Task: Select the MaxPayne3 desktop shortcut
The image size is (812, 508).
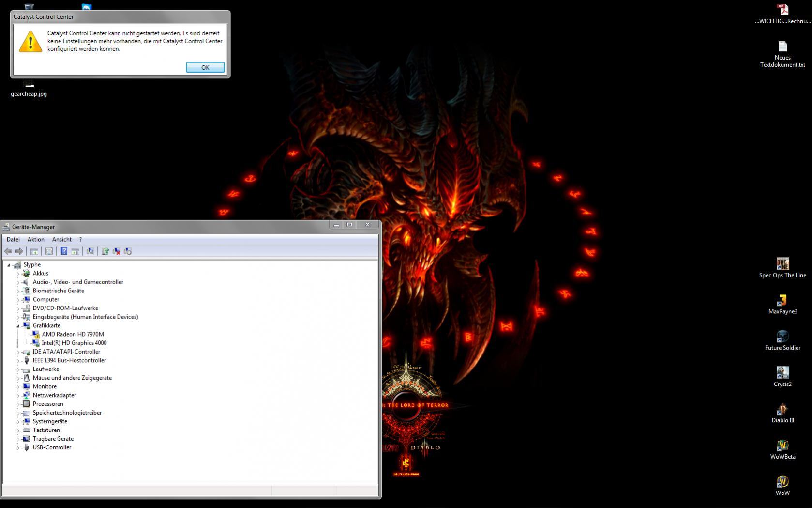Action: (x=782, y=304)
